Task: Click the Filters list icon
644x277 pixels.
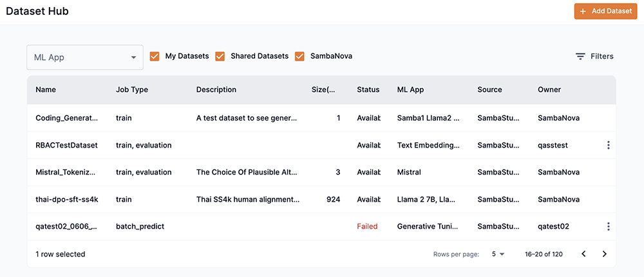Action: click(580, 57)
